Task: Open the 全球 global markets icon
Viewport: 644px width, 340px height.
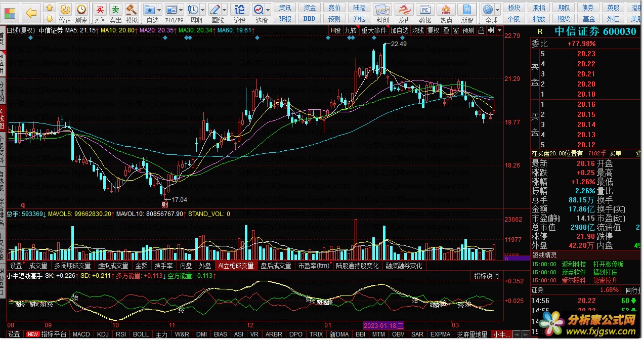Action: point(488,9)
